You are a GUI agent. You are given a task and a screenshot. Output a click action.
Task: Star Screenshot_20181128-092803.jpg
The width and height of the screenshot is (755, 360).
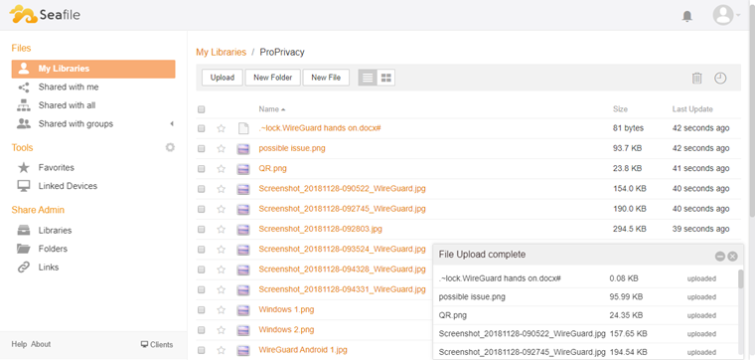pos(221,229)
